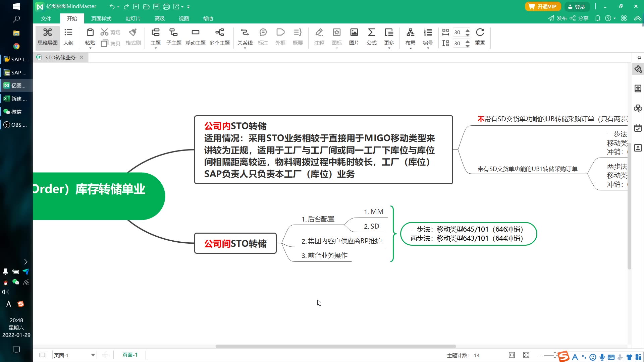Image resolution: width=644 pixels, height=362 pixels.
Task: Open a file using the folder icon
Action: pyautogui.click(x=146, y=7)
